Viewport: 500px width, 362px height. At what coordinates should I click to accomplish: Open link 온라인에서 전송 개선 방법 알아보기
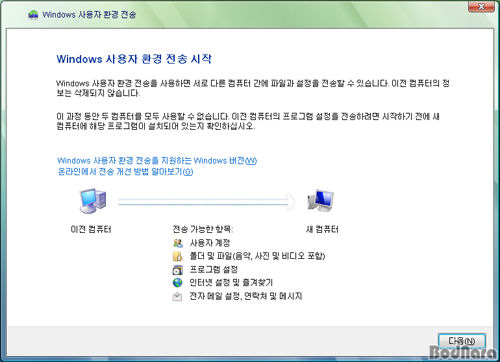click(x=125, y=172)
